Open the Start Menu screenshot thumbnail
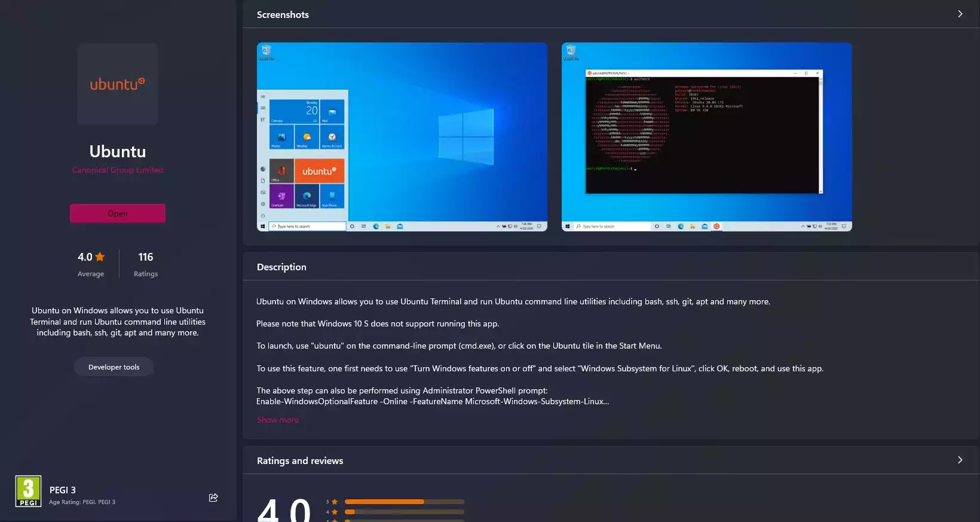Viewport: 980px width, 522px height. click(402, 136)
